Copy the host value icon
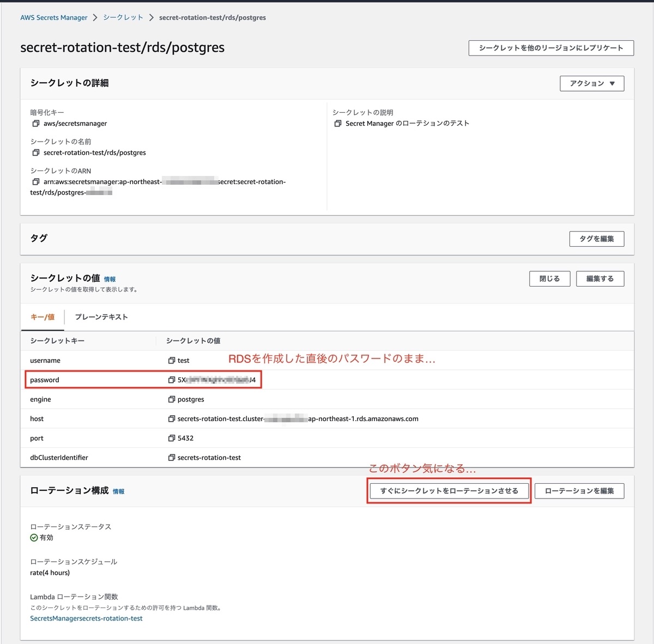The width and height of the screenshot is (654, 644). click(x=172, y=418)
